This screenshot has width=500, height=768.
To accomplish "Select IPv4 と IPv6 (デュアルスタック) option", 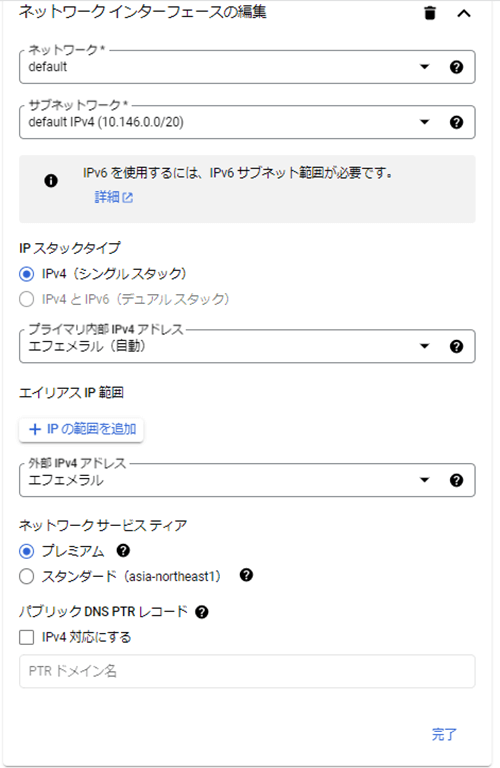I will pos(26,299).
